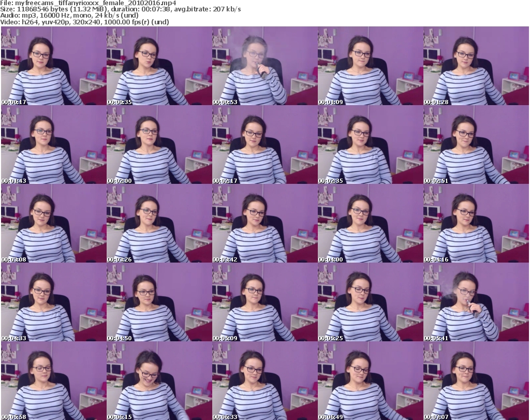The image size is (530, 420).
Task: Click the frame at 00:03:26
Action: pos(159,224)
